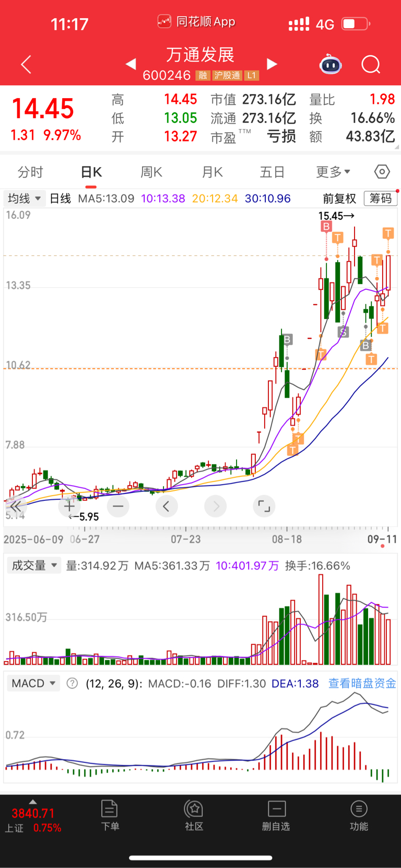401x868 pixels.
Task: Tap 删自选 to remove from watchlist
Action: point(276,815)
